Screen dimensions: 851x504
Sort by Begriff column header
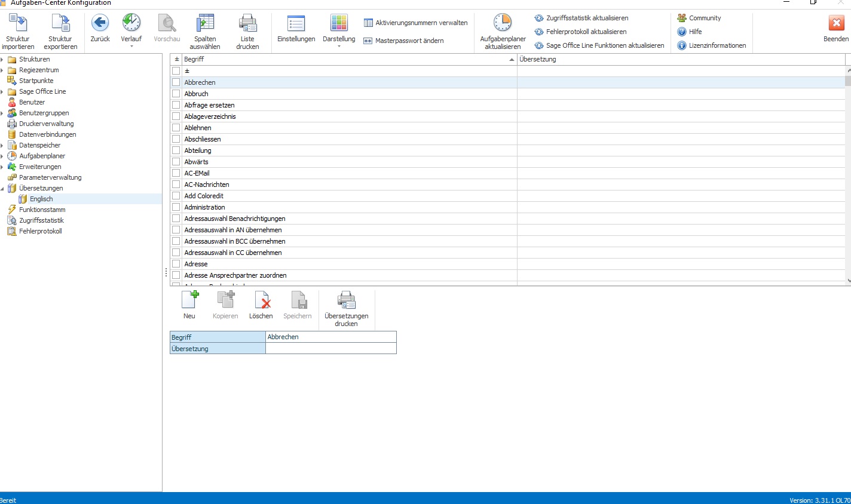click(349, 59)
